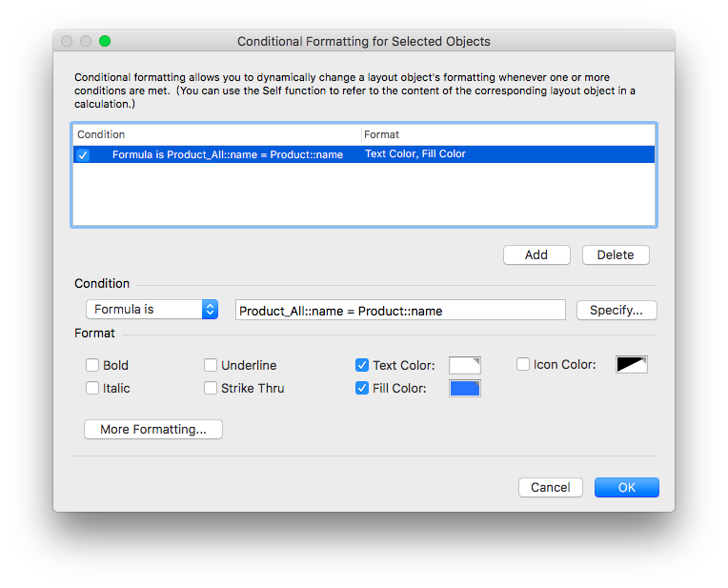Viewport: 728px width, 588px height.
Task: Open the Specify... calculation dialog
Action: [617, 310]
